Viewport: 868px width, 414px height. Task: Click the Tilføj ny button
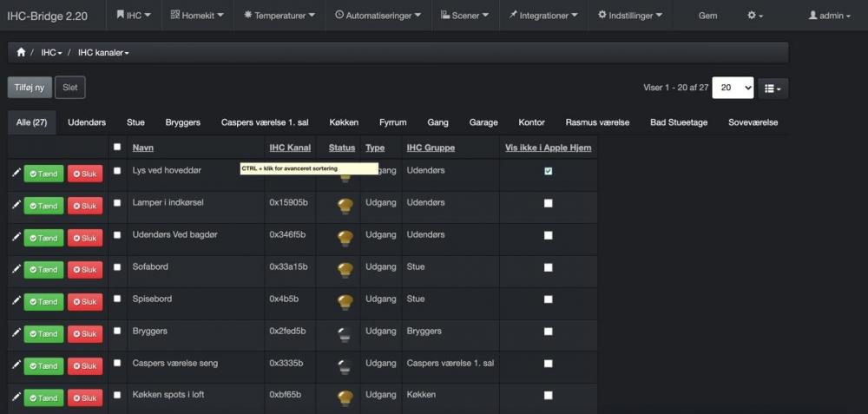tap(30, 88)
